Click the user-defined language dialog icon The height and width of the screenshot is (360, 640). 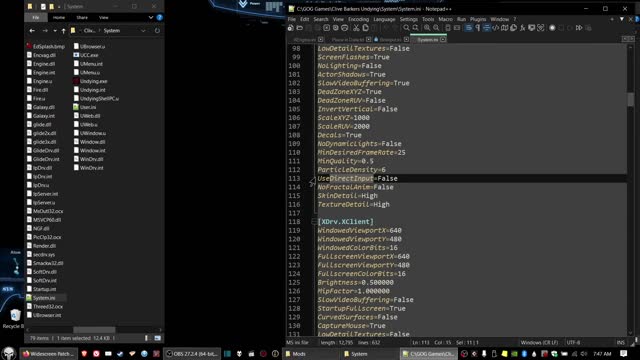click(x=496, y=28)
